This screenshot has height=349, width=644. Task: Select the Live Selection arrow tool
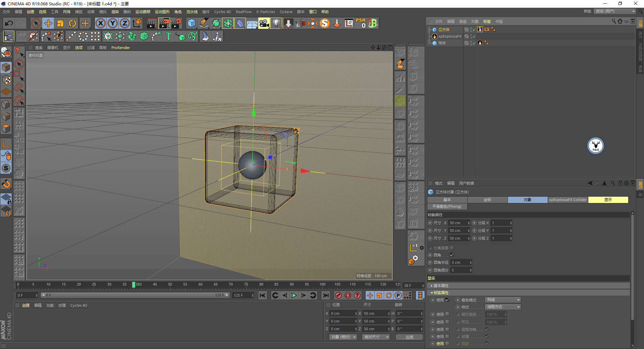tap(36, 23)
